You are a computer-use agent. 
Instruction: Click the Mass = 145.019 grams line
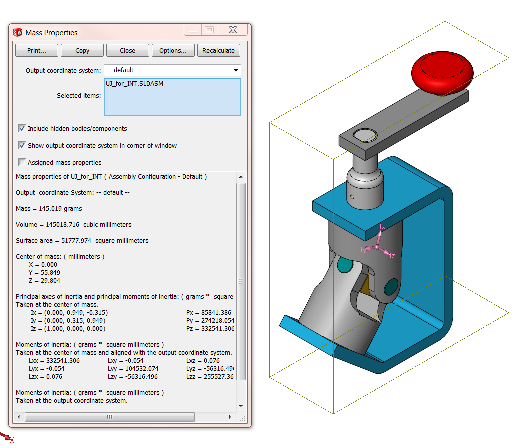point(49,209)
